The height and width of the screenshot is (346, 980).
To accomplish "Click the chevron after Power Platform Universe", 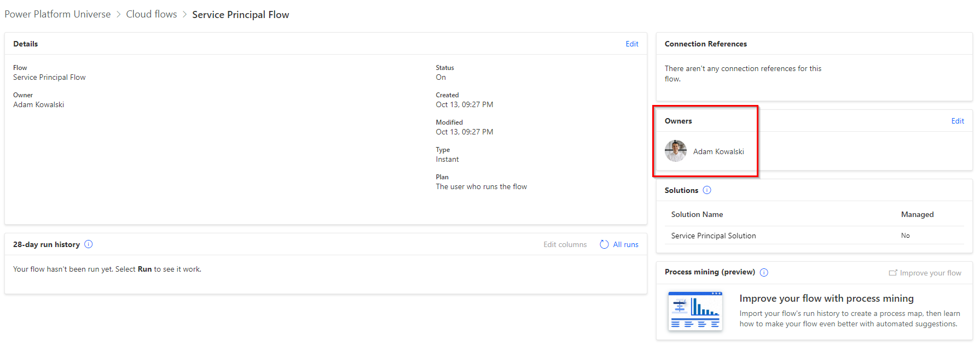I will pyautogui.click(x=118, y=15).
